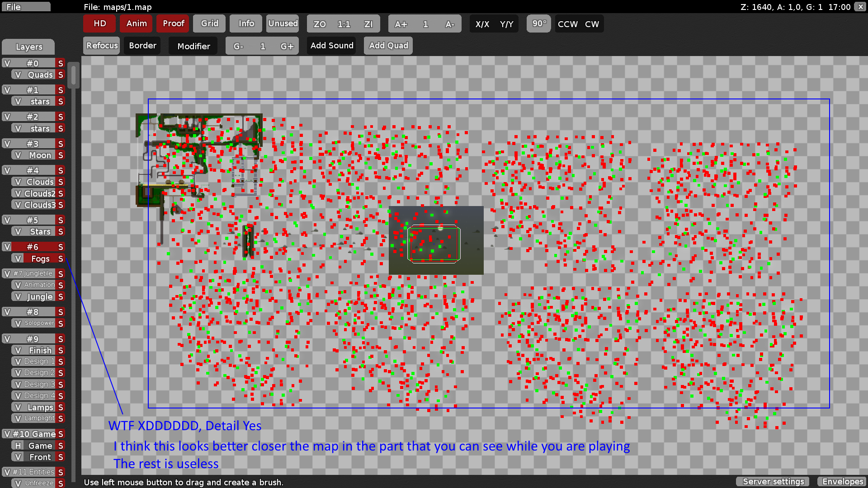Toggle HD mode in the toolbar
868x488 pixels.
click(99, 23)
